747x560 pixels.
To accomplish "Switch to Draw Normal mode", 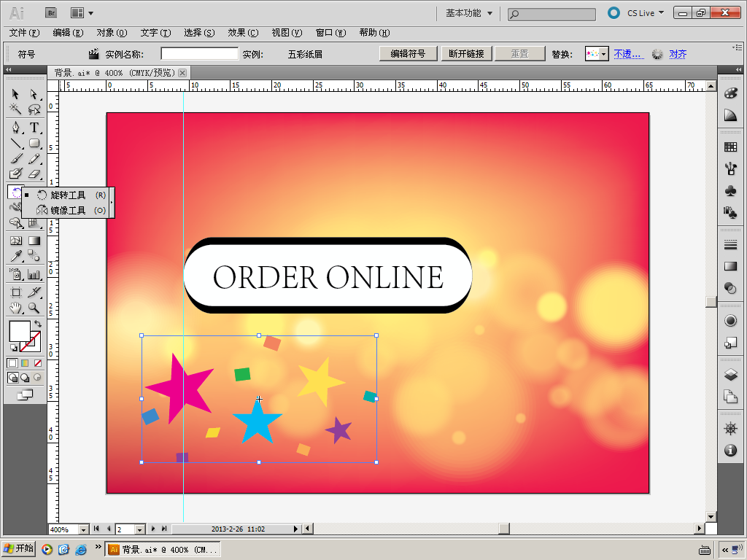I will click(13, 378).
